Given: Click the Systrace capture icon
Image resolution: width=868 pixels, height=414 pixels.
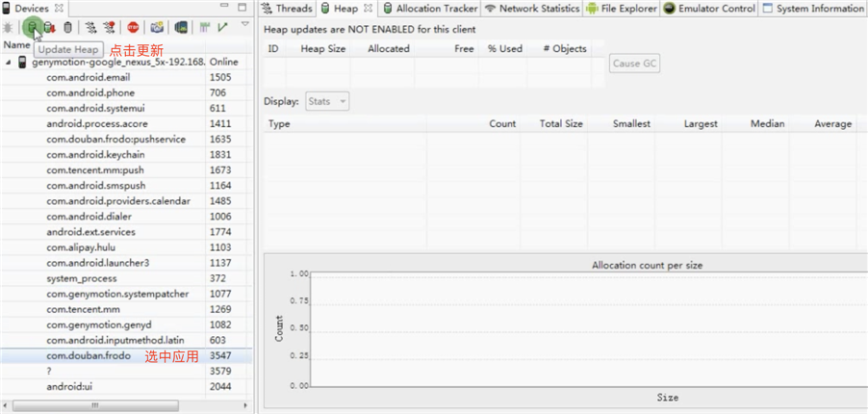Looking at the screenshot, I should 204,27.
